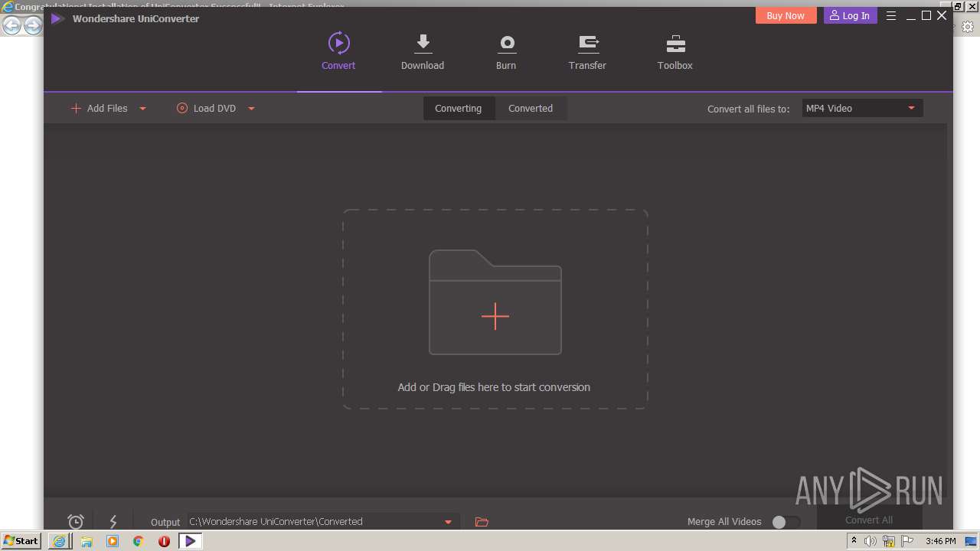Expand the Output path dropdown arrow
Image resolution: width=980 pixels, height=551 pixels.
tap(448, 522)
